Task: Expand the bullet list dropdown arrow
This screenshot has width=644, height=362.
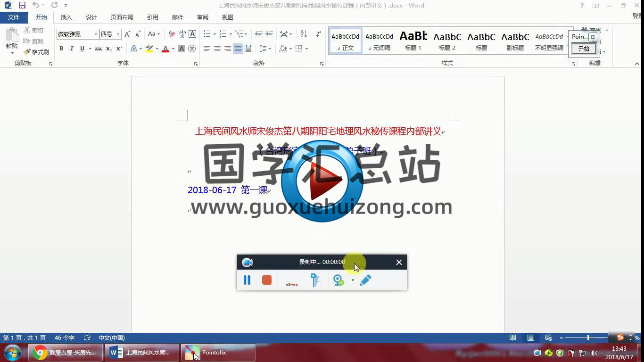Action: coord(215,34)
